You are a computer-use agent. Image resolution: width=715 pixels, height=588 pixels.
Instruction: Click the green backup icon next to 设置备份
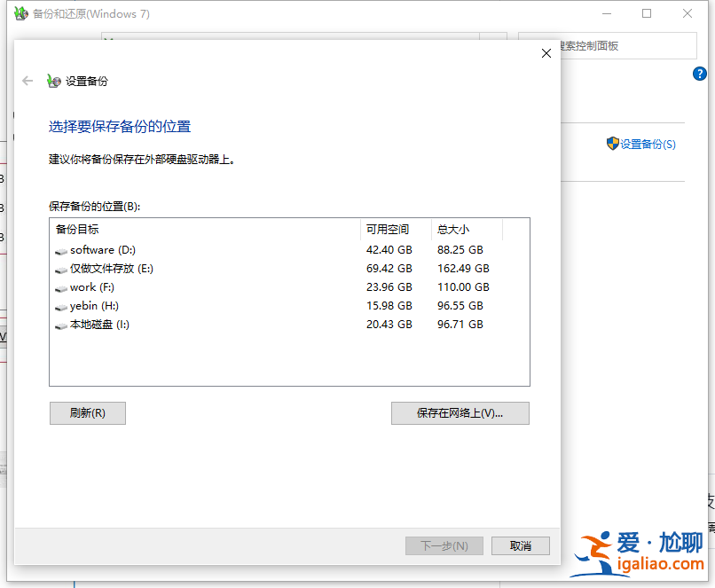click(x=53, y=81)
